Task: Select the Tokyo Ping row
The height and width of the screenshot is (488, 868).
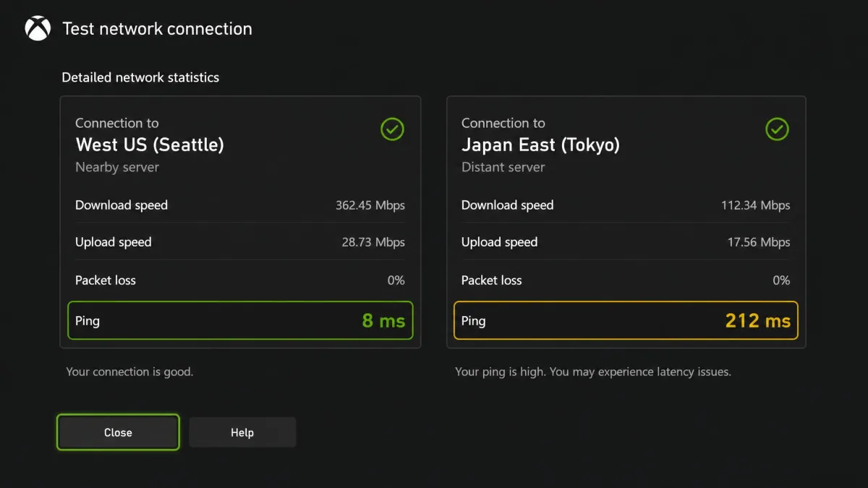Action: [626, 320]
